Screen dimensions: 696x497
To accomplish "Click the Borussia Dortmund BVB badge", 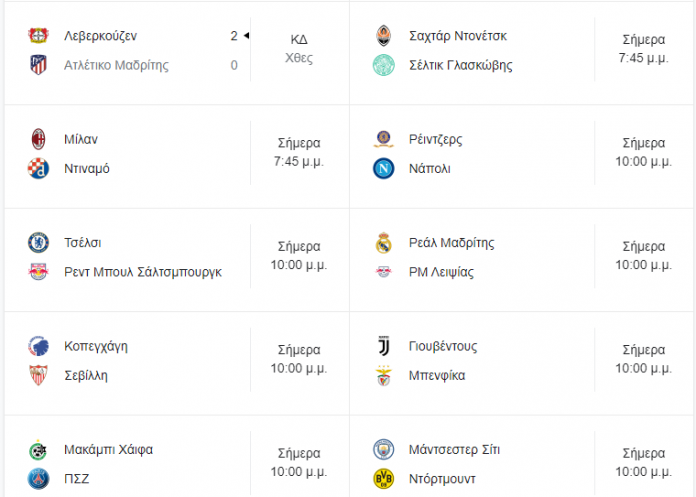I will 384,479.
